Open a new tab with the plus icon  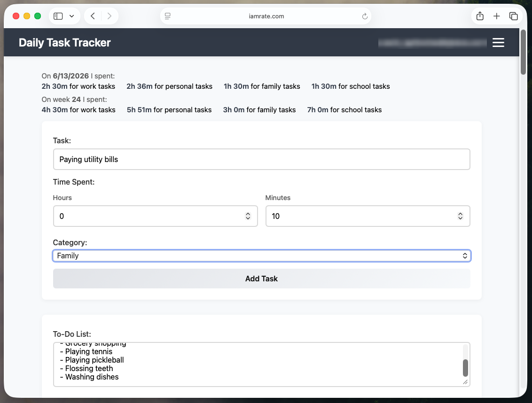[x=496, y=16]
